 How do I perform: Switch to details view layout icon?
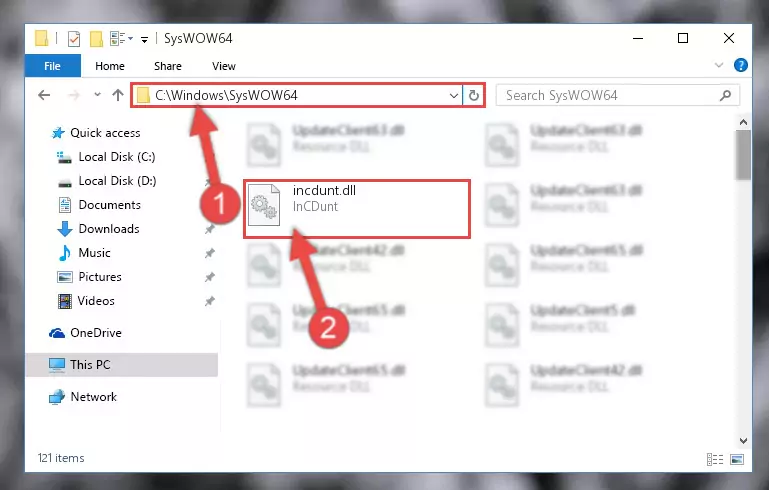click(715, 459)
